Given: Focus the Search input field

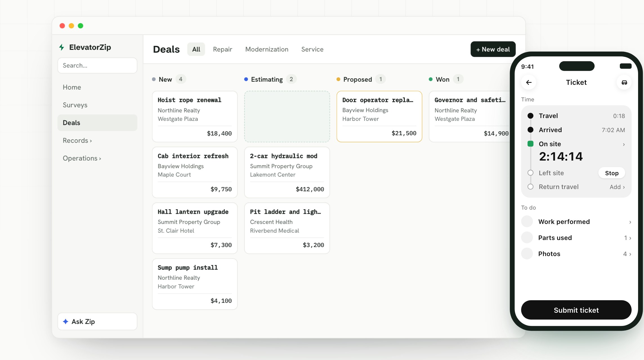Looking at the screenshot, I should pos(97,66).
